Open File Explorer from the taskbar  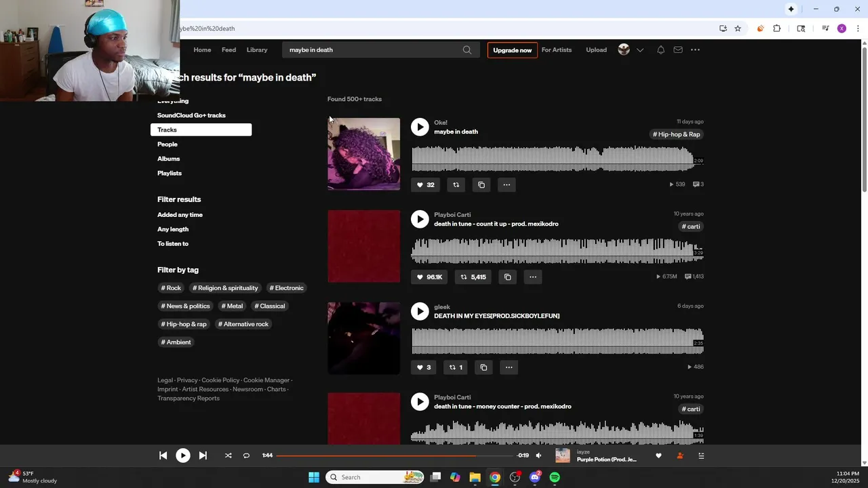(475, 477)
